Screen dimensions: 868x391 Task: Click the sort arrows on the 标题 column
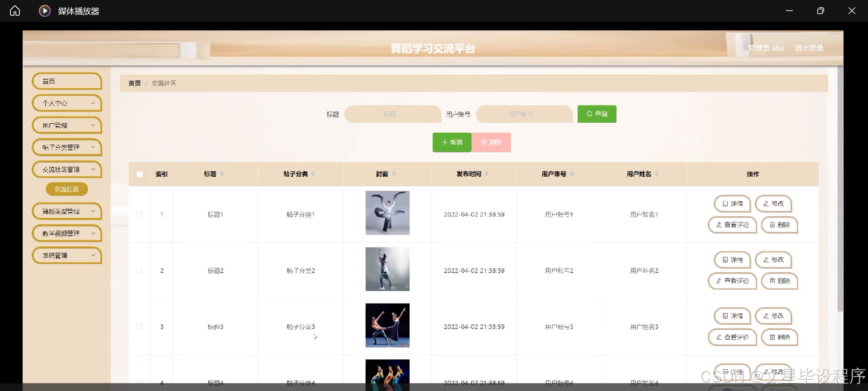pyautogui.click(x=222, y=174)
